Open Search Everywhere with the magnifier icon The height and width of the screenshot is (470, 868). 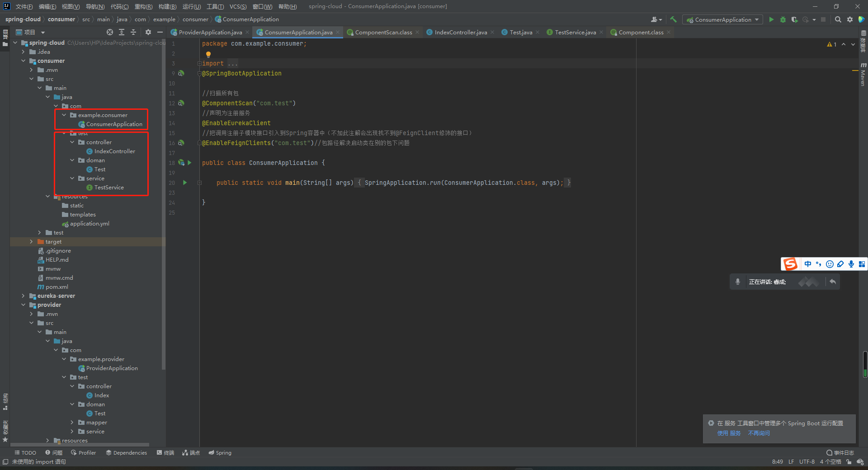pos(838,19)
